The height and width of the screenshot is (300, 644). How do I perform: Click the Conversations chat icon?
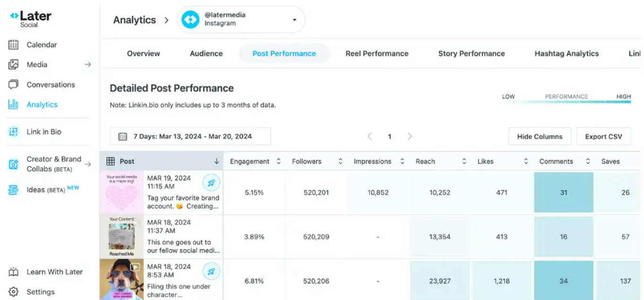click(13, 85)
